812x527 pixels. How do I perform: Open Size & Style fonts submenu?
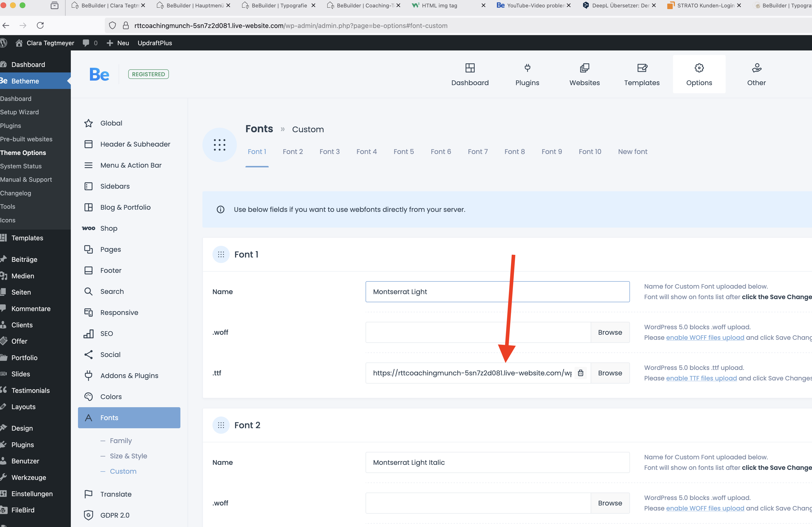[128, 456]
